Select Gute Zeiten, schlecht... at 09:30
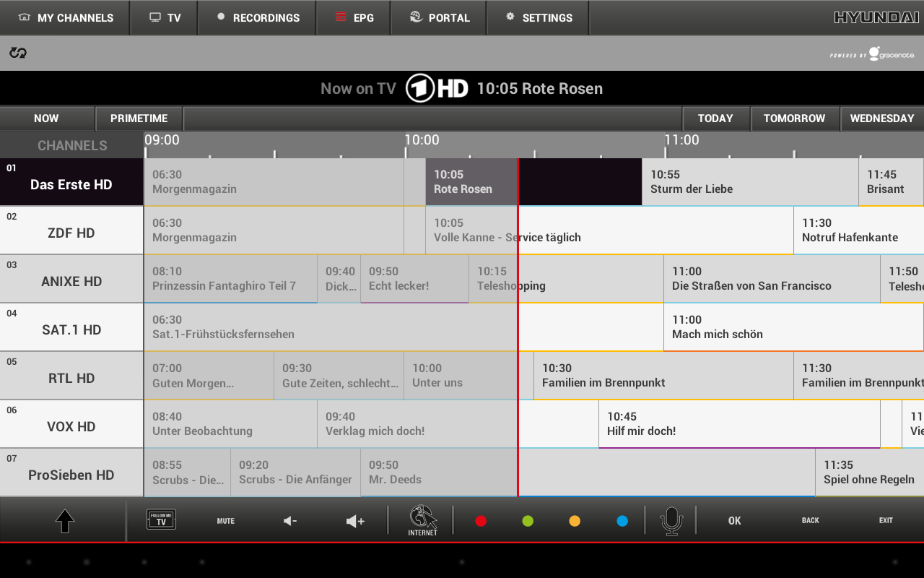 click(339, 376)
